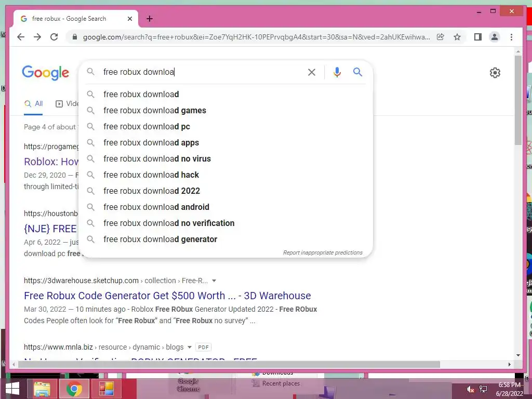The height and width of the screenshot is (399, 532).
Task: View site info via padlock icon
Action: pos(75,37)
